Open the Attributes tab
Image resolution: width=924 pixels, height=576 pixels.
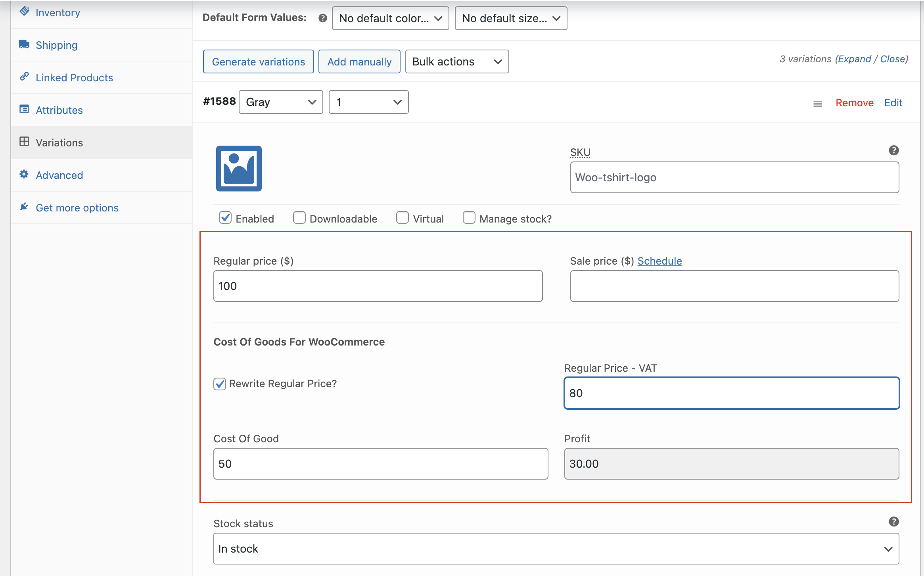[102, 110]
